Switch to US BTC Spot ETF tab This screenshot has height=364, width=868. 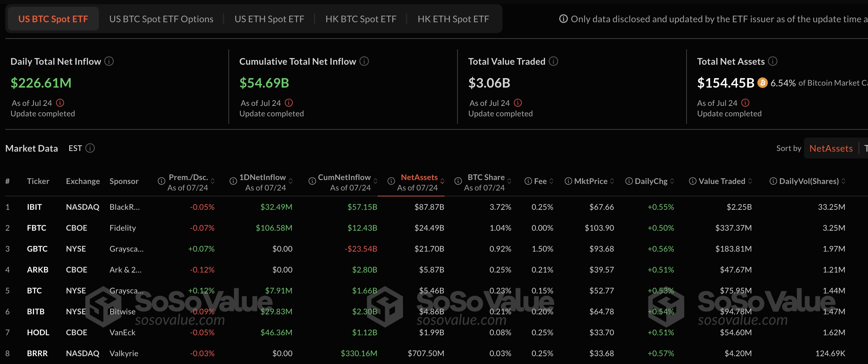point(53,19)
